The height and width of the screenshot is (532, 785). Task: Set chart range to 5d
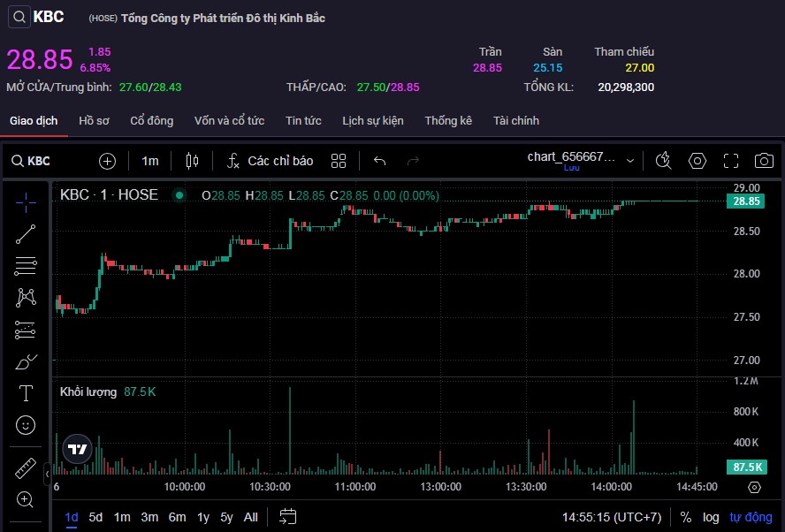pos(95,517)
